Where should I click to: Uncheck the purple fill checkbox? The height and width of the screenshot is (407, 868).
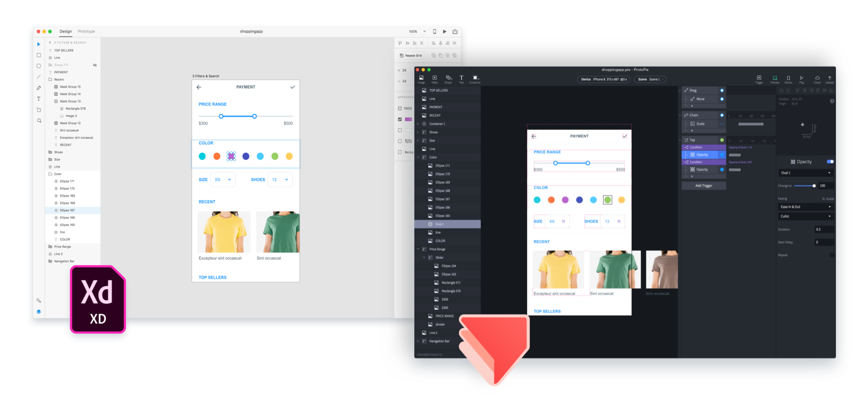point(400,119)
